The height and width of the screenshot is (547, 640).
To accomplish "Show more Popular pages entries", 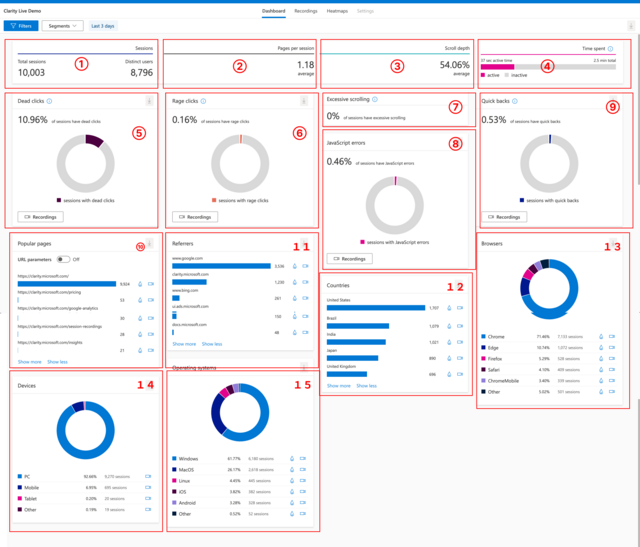I will tap(29, 362).
